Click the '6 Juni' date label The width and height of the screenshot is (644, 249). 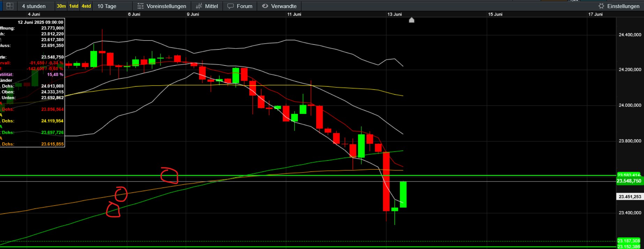coord(134,14)
